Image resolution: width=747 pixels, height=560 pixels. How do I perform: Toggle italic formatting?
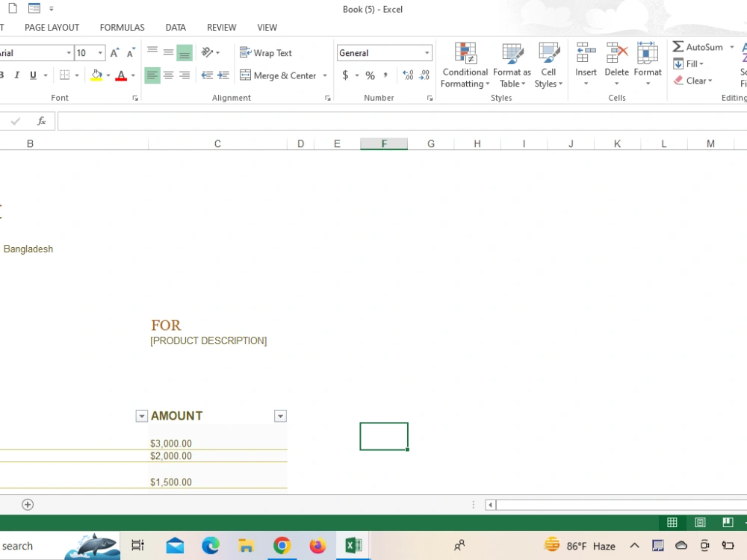(x=17, y=75)
